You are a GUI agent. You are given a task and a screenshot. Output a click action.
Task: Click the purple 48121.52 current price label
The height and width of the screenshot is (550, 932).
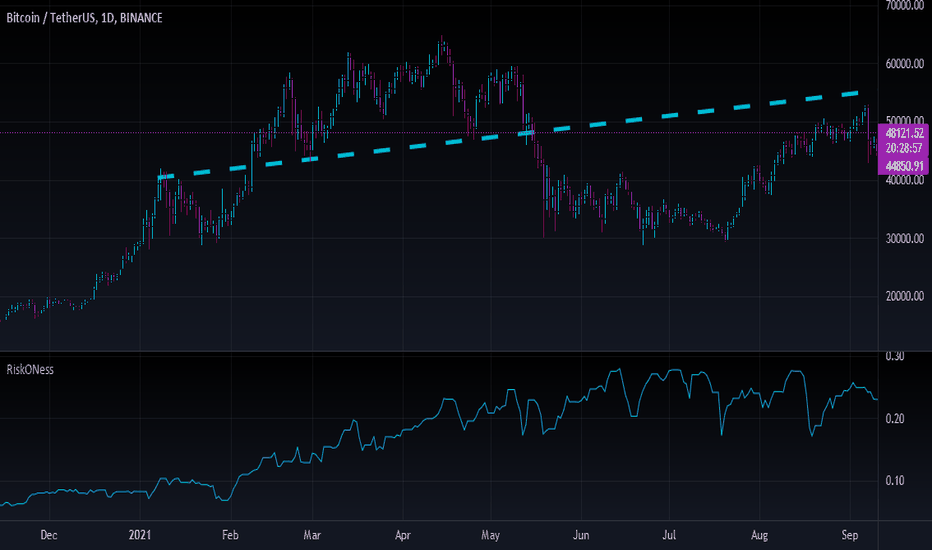[x=903, y=133]
